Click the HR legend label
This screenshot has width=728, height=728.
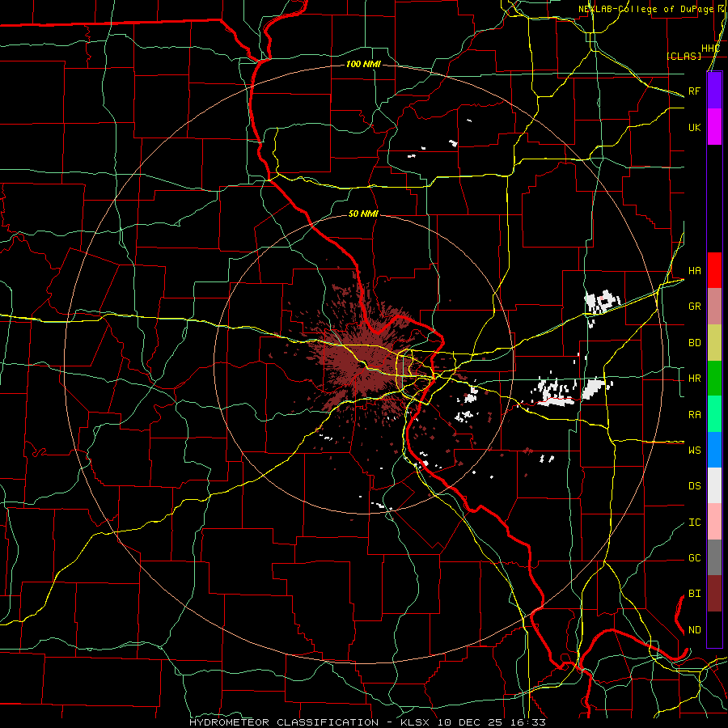tap(694, 378)
